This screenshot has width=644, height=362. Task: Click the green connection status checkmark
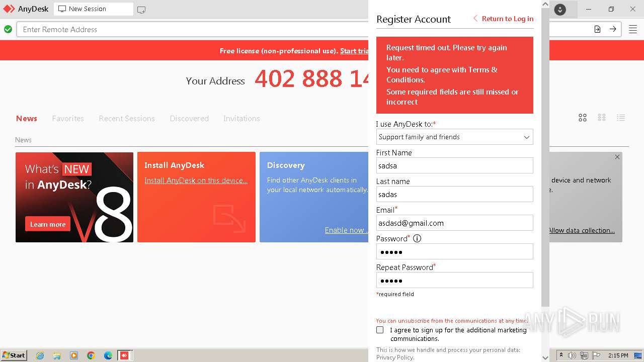pos(8,29)
